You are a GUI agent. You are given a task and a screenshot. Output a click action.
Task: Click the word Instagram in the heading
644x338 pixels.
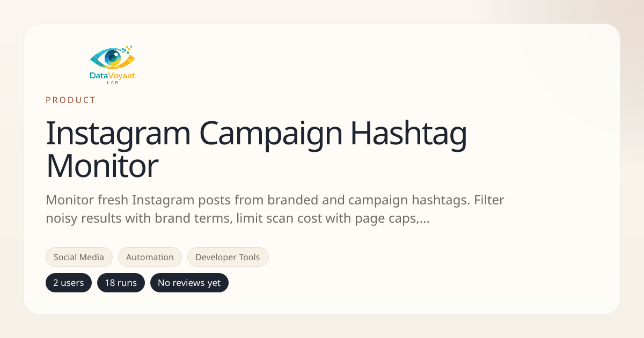coord(118,134)
